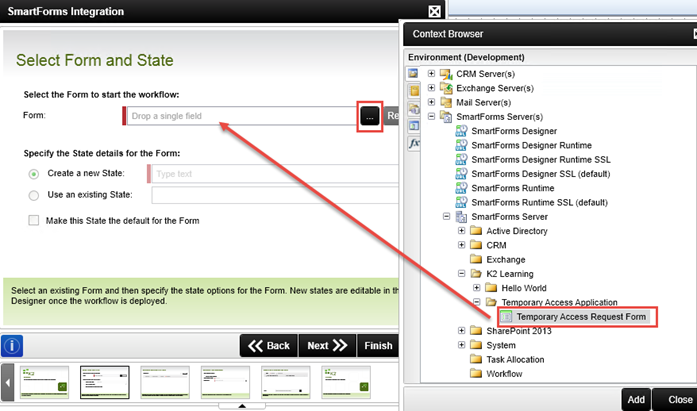The image size is (697, 411).
Task: Select the Workflow folder
Action: (x=496, y=374)
